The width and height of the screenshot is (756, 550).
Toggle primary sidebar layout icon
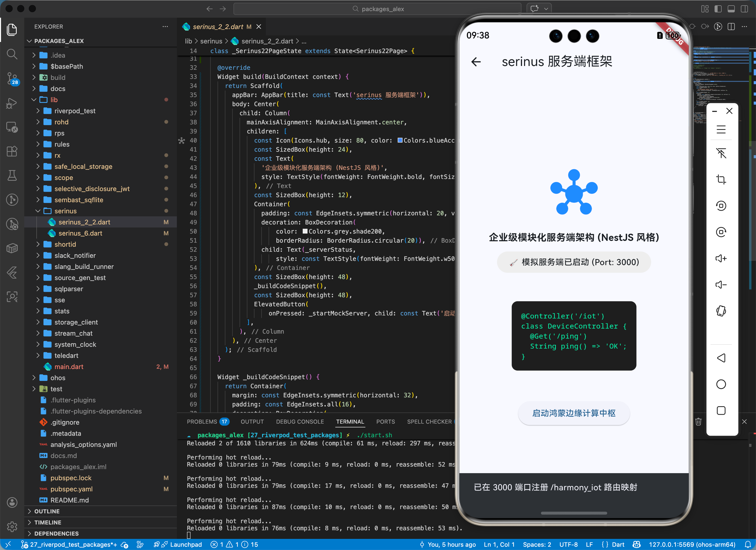point(718,9)
